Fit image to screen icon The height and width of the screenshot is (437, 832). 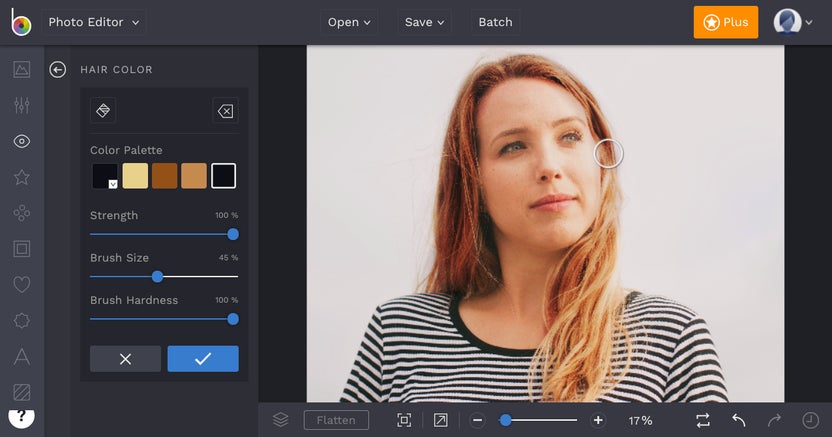[404, 420]
